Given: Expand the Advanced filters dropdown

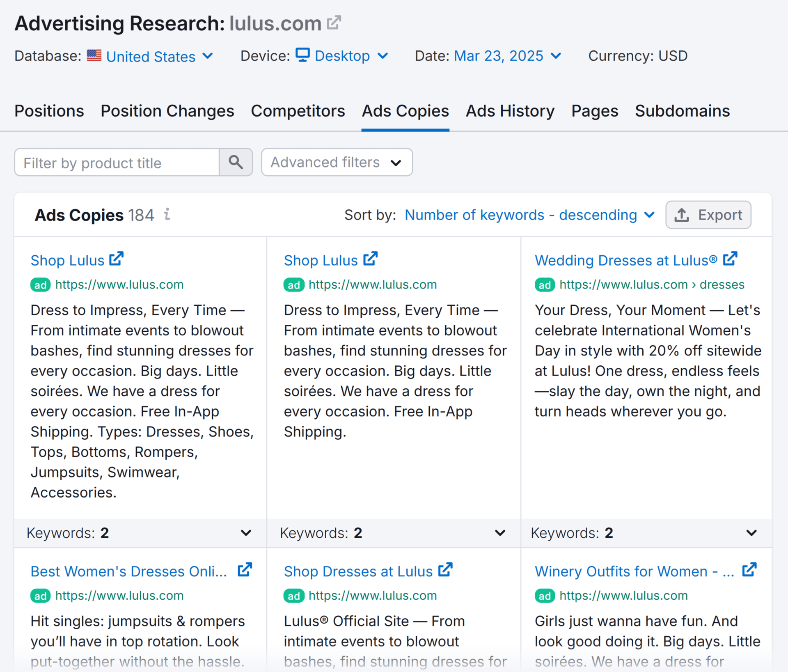Looking at the screenshot, I should pyautogui.click(x=337, y=162).
